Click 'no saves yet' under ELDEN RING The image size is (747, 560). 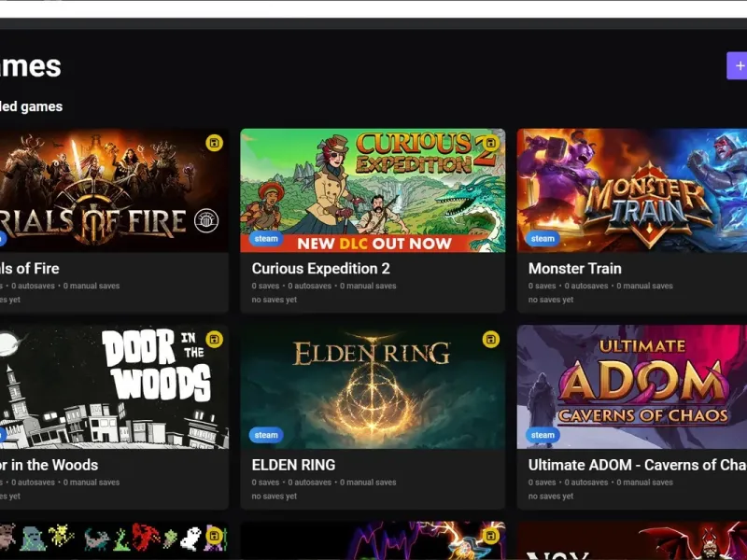[x=274, y=496]
